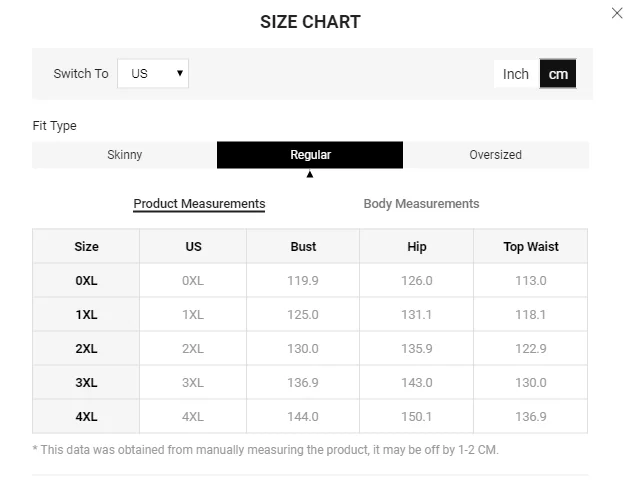Switch measurement units to Inch
This screenshot has width=628, height=484.
click(x=516, y=74)
